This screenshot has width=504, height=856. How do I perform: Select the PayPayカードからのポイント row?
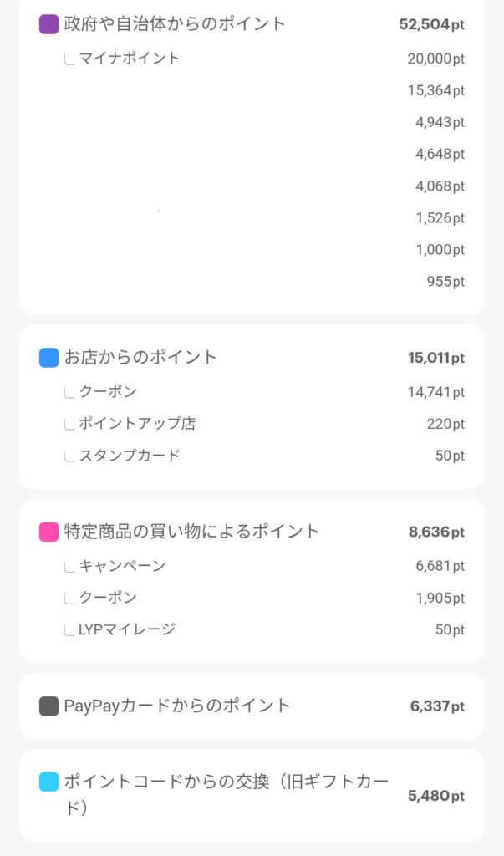(x=177, y=706)
